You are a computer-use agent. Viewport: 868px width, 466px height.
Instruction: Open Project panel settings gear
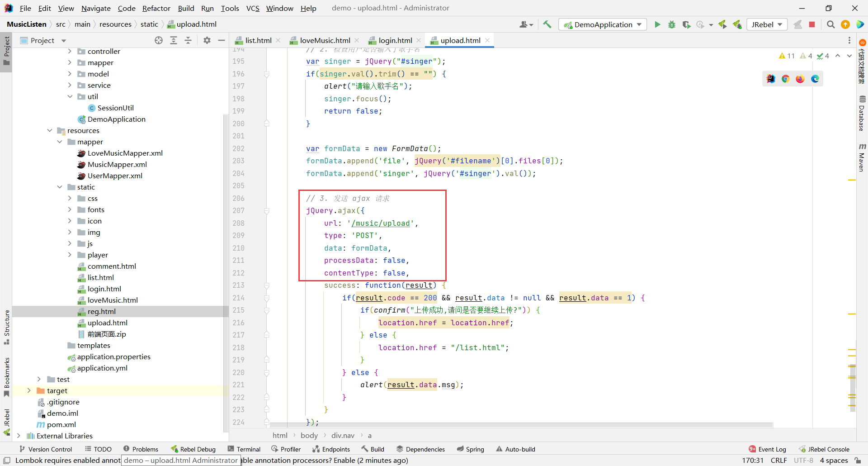(x=207, y=40)
